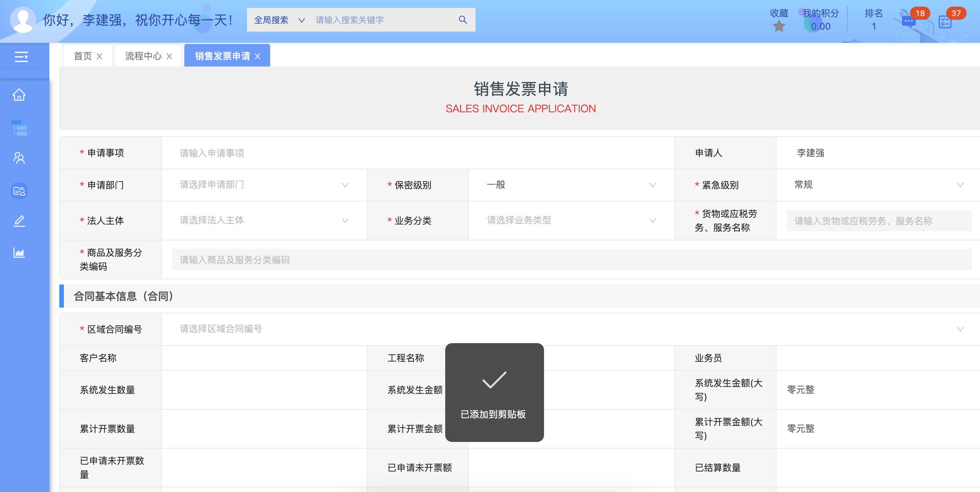Expand the 业务分类 dropdown

pyautogui.click(x=571, y=220)
